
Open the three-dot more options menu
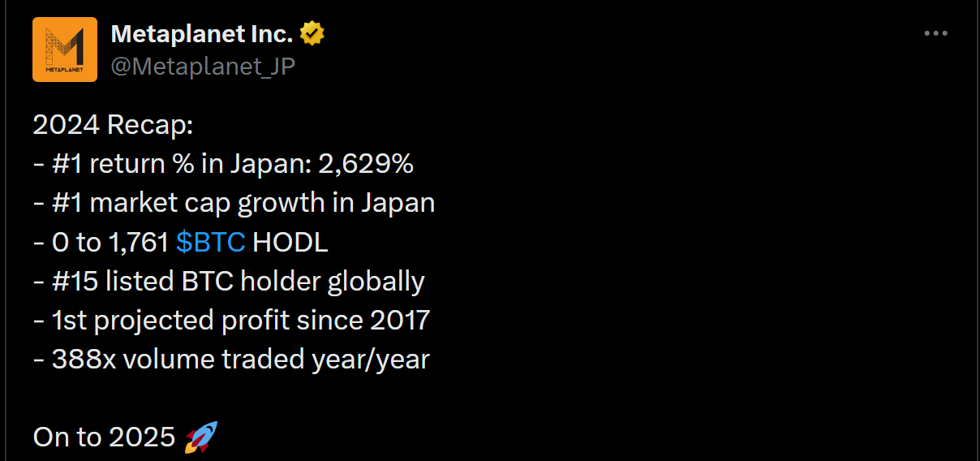pos(935,34)
